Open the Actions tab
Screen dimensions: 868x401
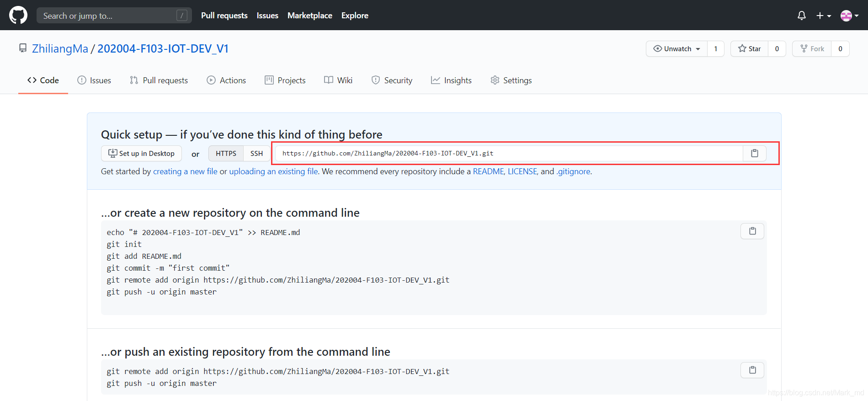click(226, 80)
